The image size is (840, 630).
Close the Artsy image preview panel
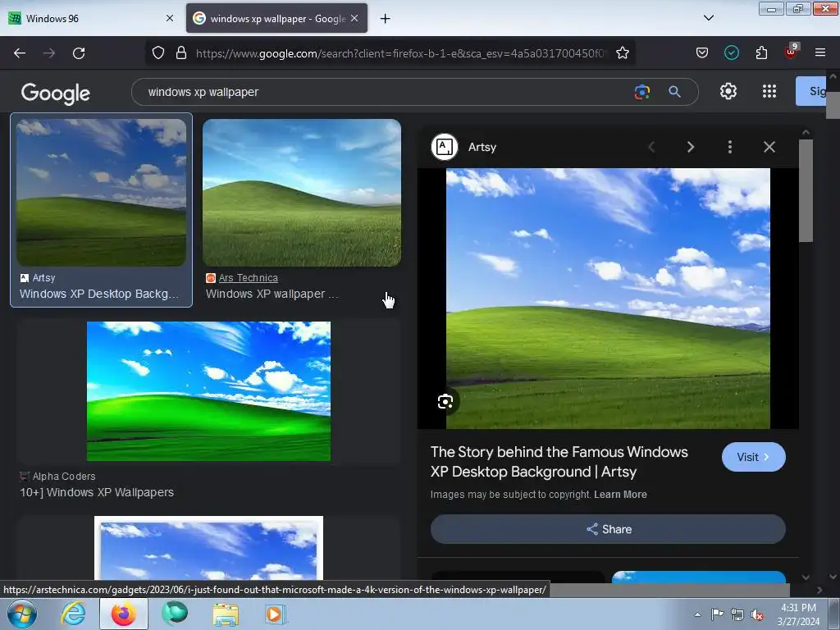click(x=769, y=147)
